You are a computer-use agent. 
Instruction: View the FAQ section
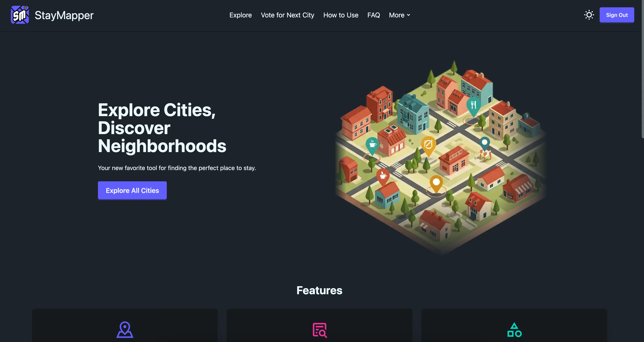(373, 15)
